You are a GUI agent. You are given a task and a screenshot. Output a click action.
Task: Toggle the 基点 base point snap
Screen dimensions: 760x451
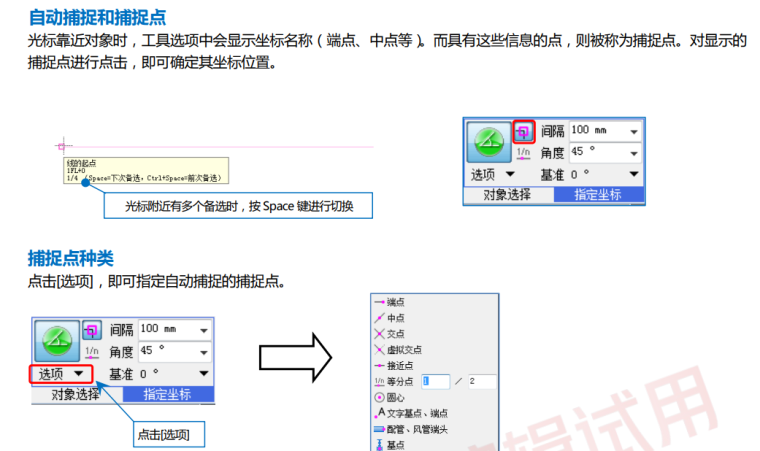379,444
